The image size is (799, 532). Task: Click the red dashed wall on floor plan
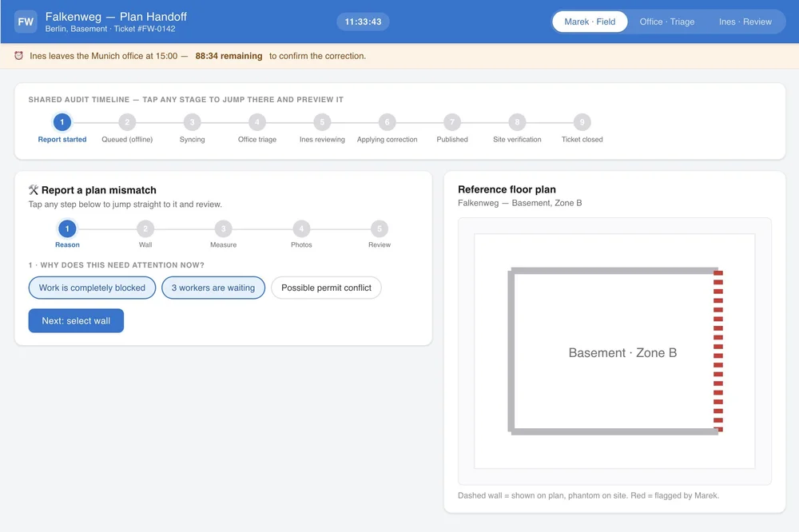click(718, 351)
